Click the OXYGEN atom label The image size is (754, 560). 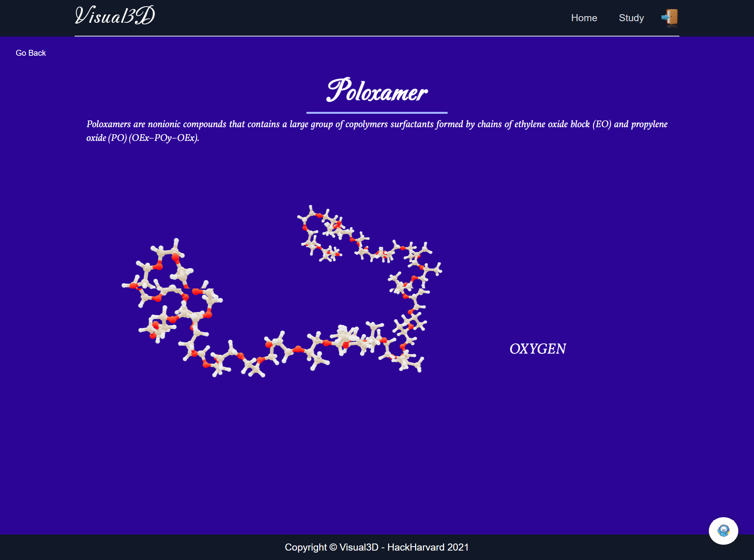[x=538, y=349]
